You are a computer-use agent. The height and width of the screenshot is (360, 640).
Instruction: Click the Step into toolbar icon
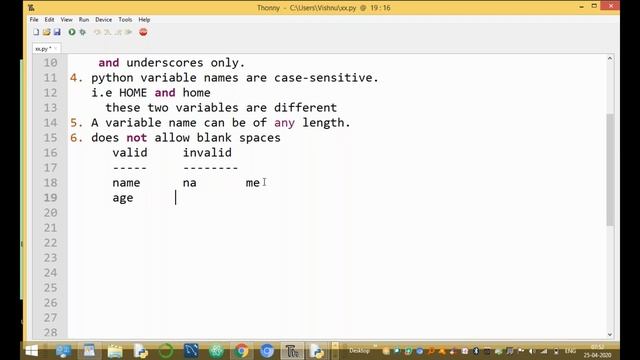click(108, 32)
